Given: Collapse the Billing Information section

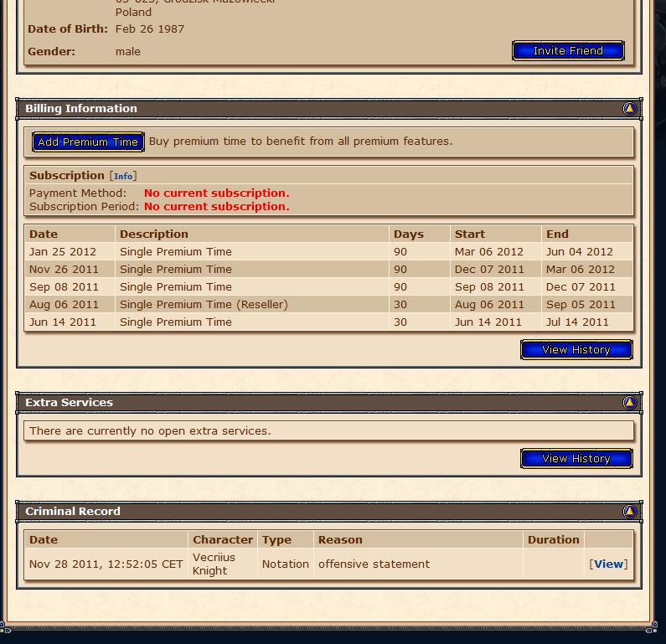Looking at the screenshot, I should [629, 109].
